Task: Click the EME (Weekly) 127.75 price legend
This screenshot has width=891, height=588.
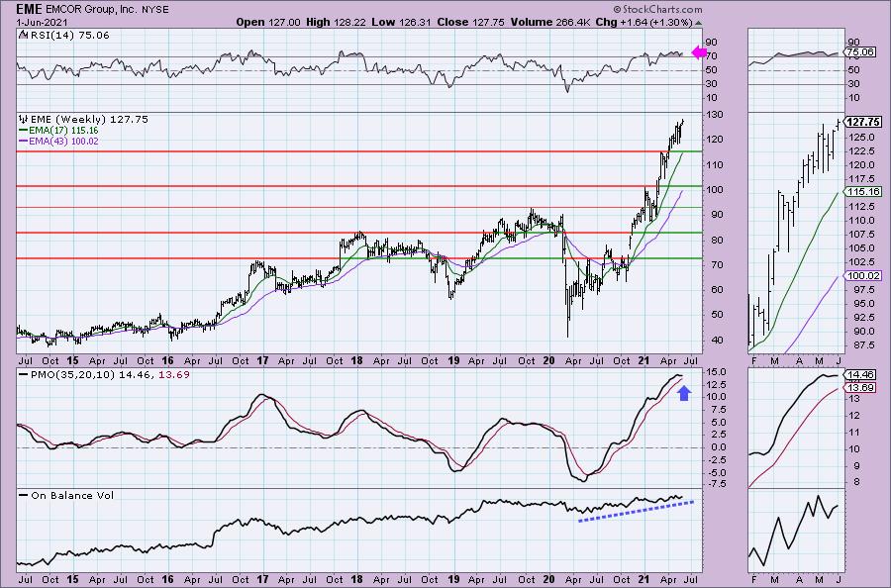Action: tap(89, 120)
